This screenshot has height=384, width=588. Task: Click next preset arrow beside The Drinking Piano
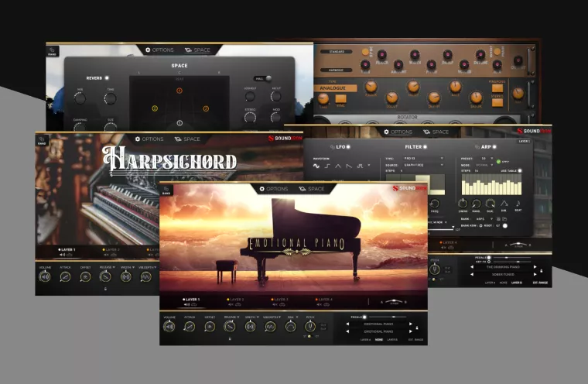535,267
